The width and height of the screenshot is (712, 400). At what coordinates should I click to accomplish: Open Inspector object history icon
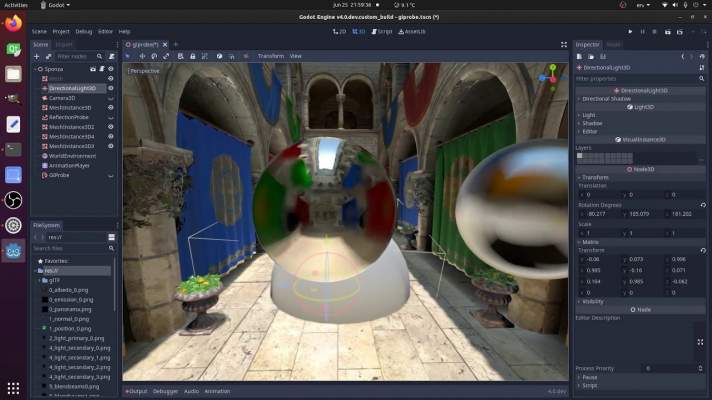point(702,57)
